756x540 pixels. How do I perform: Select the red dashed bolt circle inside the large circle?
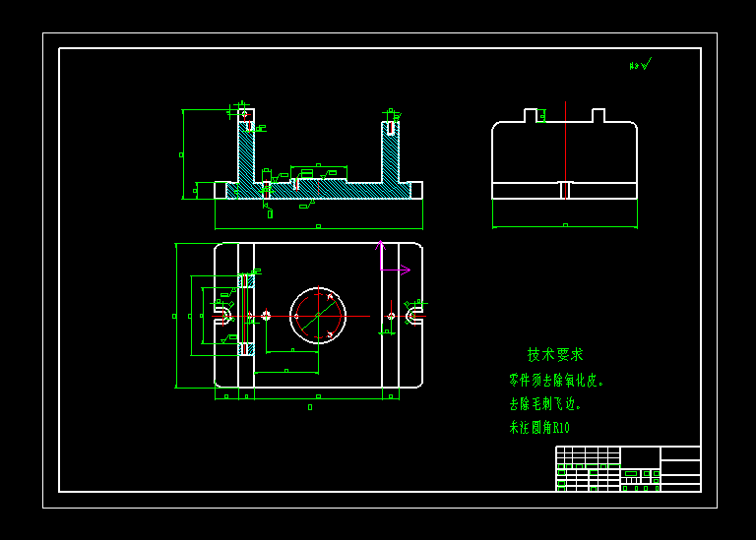[x=318, y=316]
